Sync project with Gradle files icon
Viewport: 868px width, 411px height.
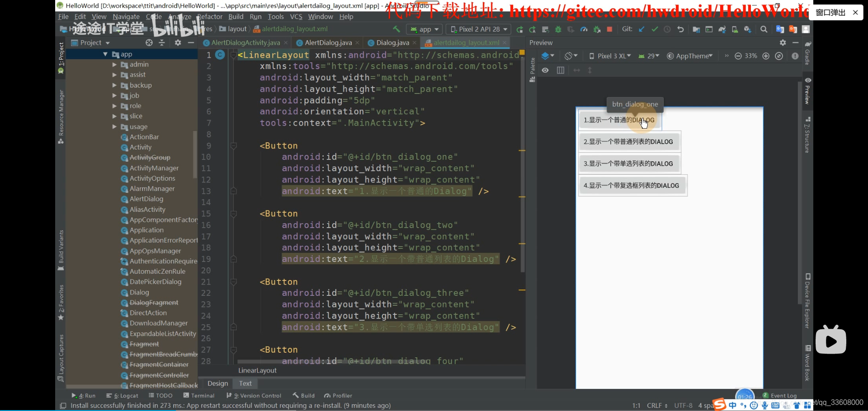click(x=722, y=29)
